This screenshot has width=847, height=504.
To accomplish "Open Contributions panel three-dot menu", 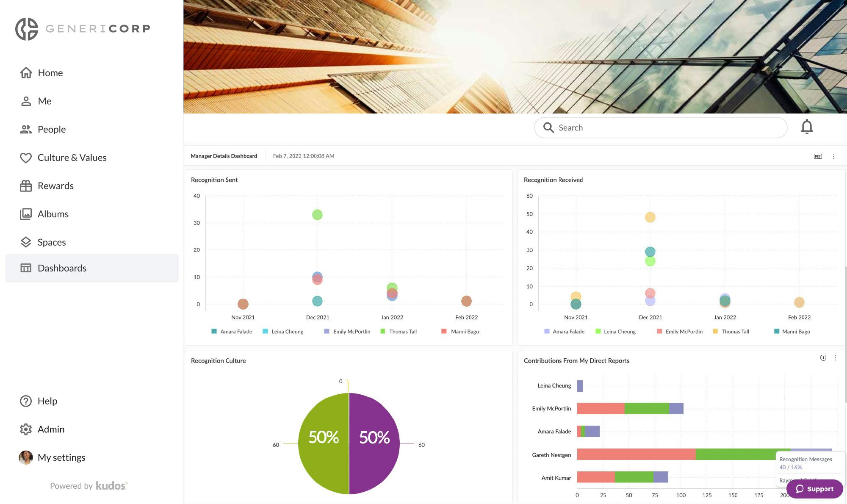I will (x=835, y=358).
